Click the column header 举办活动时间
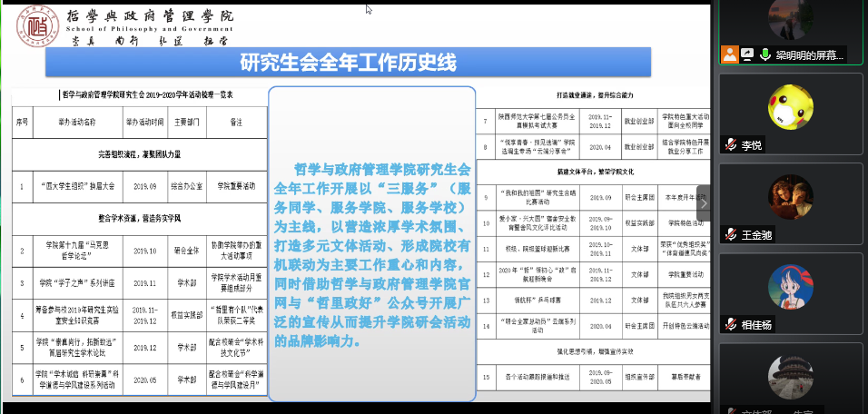This screenshot has width=868, height=414. [x=144, y=123]
